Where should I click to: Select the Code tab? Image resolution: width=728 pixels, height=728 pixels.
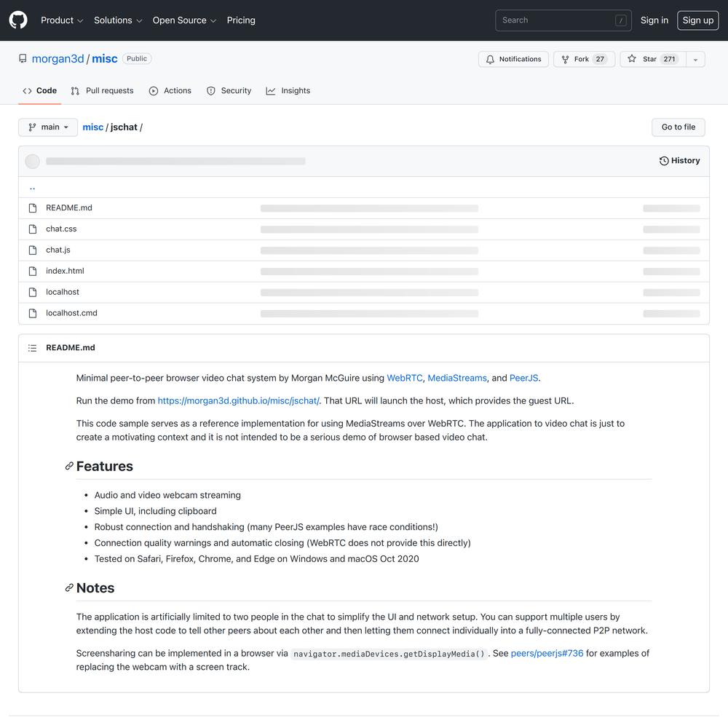pos(39,90)
